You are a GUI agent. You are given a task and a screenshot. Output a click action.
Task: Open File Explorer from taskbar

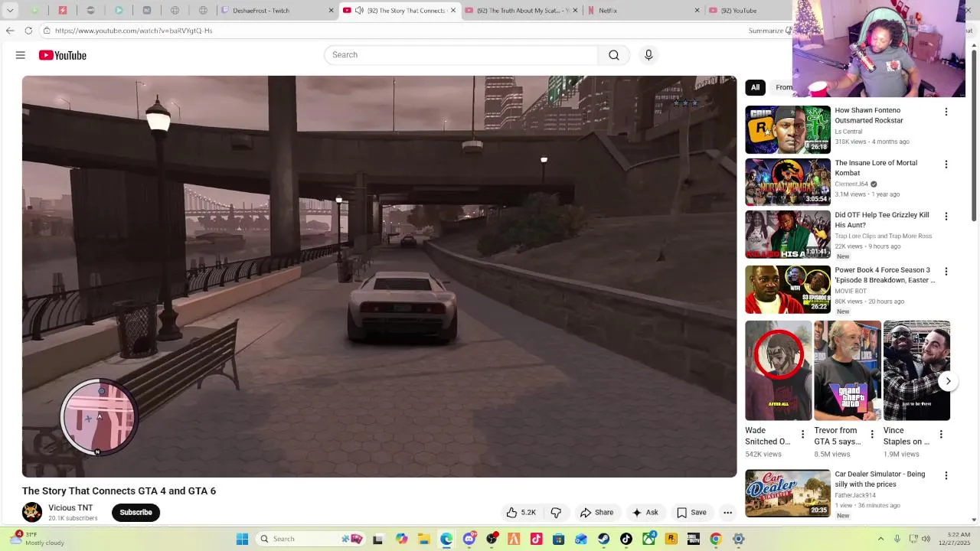tap(423, 539)
